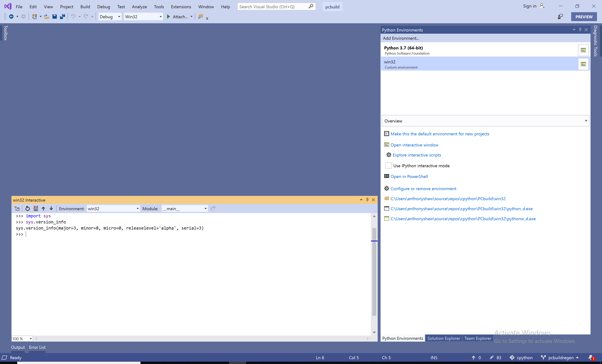
Task: Enable Use IPython interactive mode
Action: click(x=388, y=165)
